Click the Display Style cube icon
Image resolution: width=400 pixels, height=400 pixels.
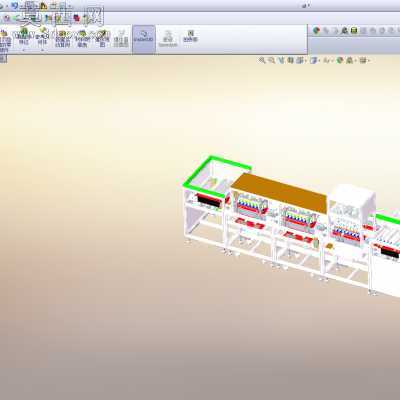(x=313, y=60)
